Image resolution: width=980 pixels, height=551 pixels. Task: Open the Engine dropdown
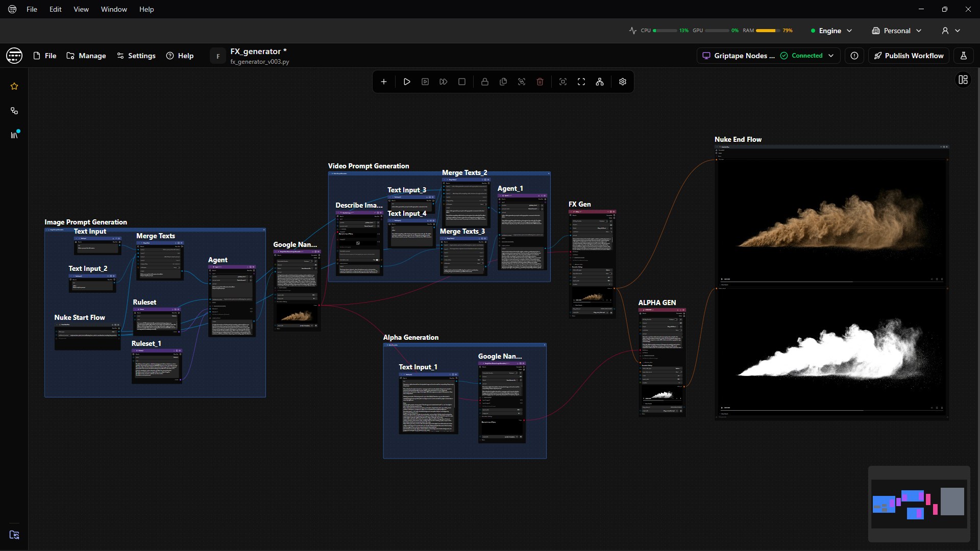(x=831, y=31)
